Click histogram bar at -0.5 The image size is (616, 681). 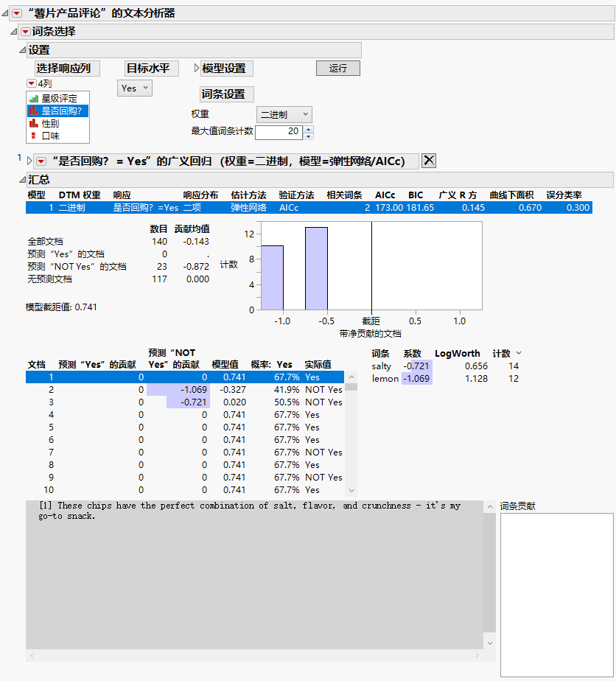(316, 268)
